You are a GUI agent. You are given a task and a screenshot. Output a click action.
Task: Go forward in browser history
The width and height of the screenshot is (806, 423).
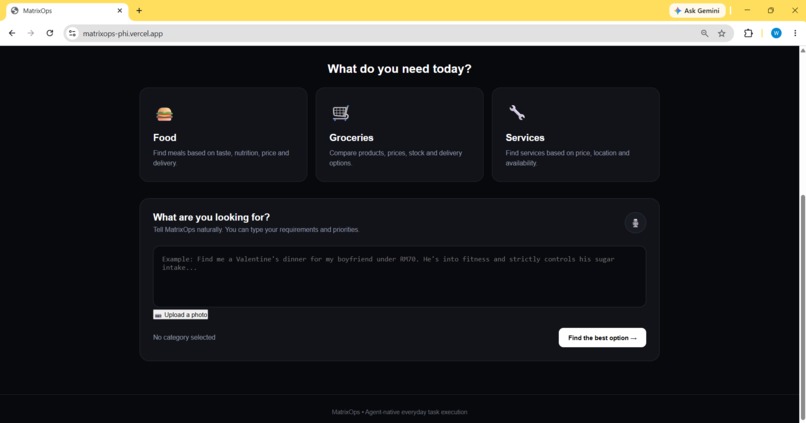[x=31, y=33]
